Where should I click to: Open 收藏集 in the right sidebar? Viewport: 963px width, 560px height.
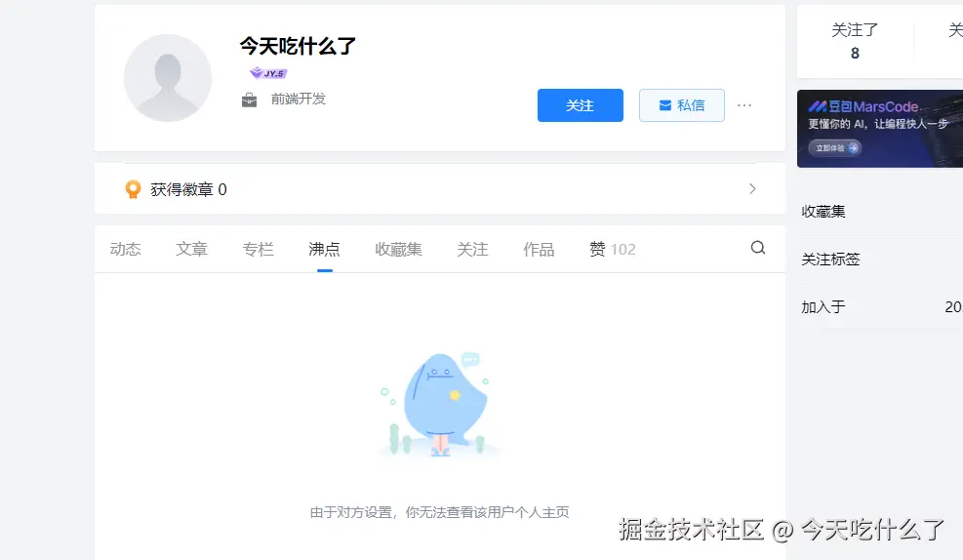click(823, 212)
